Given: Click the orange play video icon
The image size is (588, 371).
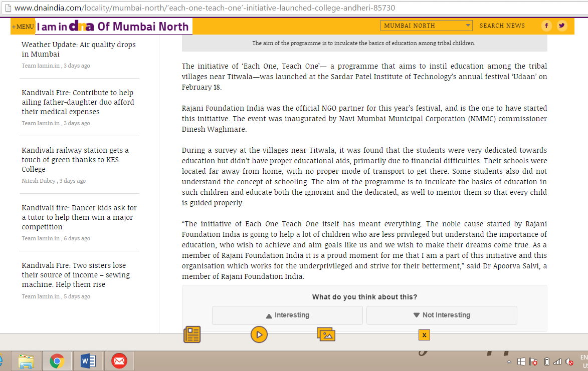Looking at the screenshot, I should (259, 334).
